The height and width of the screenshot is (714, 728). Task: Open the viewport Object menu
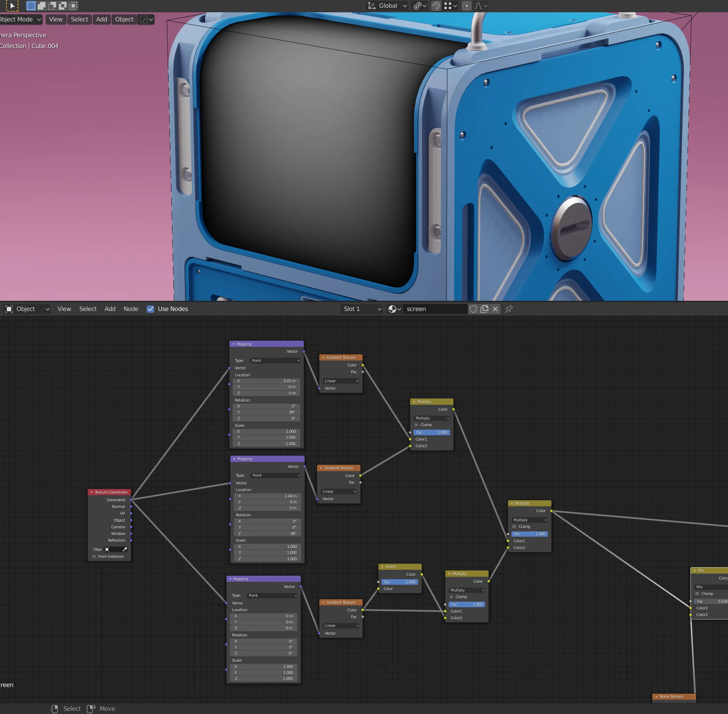click(x=124, y=19)
